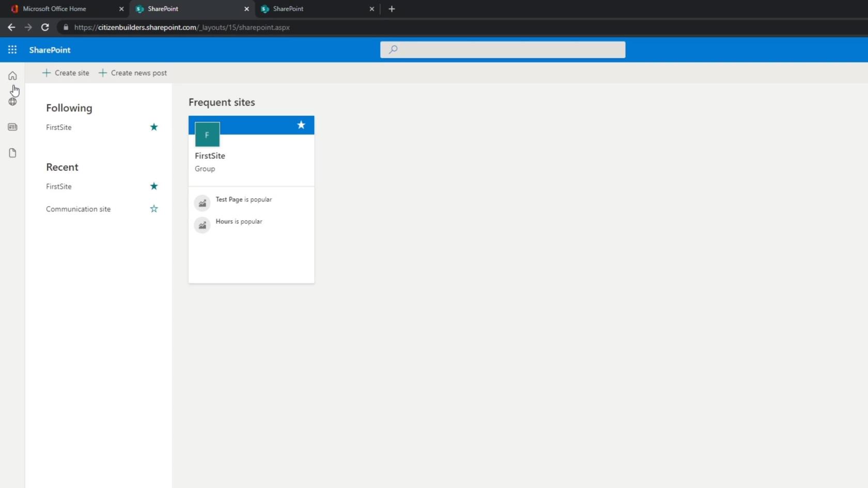Switch to Microsoft Office Home tab

coord(54,9)
